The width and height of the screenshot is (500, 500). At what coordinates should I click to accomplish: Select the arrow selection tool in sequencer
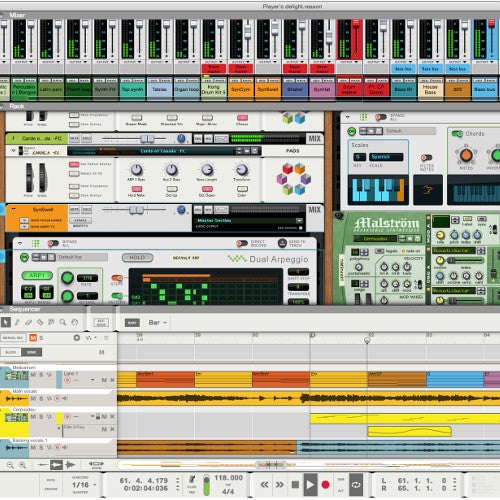pos(6,322)
